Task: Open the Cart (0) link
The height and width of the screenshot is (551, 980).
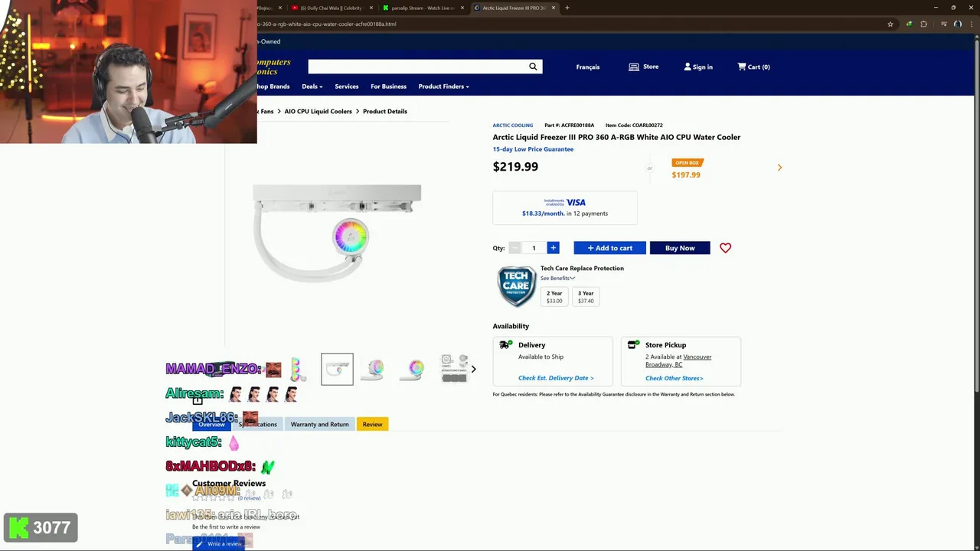Action: click(753, 67)
